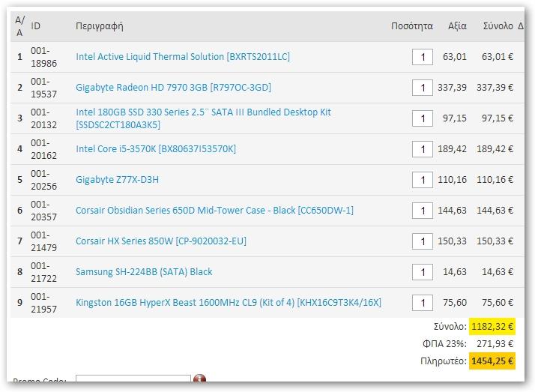The image size is (535, 392).
Task: Select ID cell 001-19537
Action: pyautogui.click(x=43, y=88)
